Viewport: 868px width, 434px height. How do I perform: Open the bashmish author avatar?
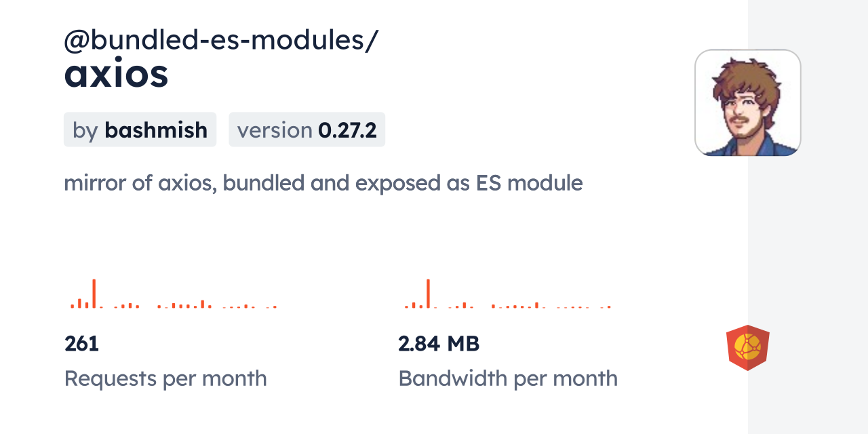coord(747,102)
